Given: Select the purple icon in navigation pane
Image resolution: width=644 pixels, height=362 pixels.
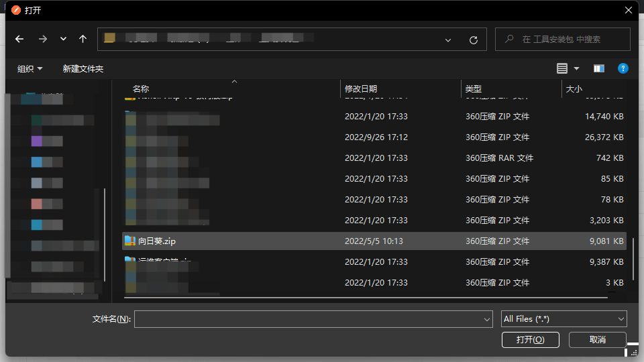Looking at the screenshot, I should pyautogui.click(x=36, y=141).
